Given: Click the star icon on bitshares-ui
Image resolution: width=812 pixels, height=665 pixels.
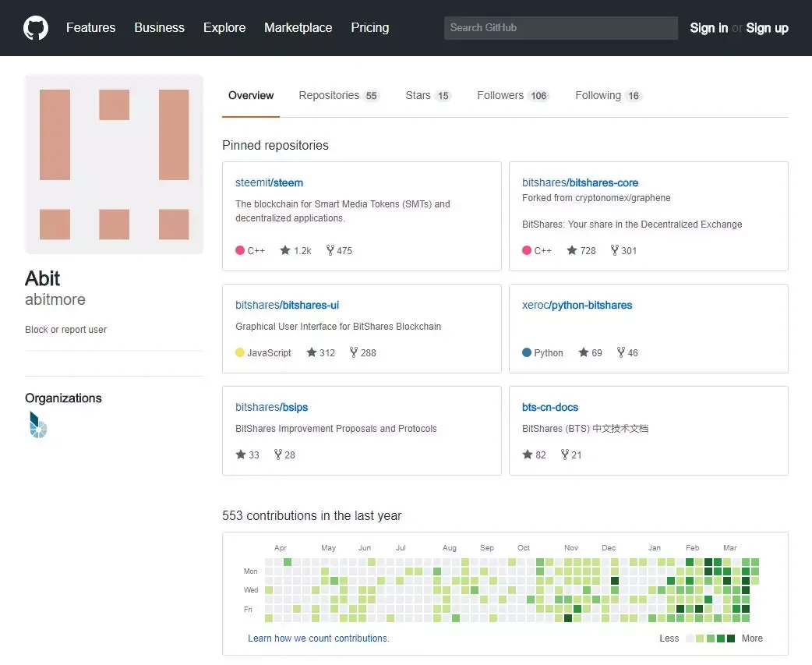Looking at the screenshot, I should point(311,352).
